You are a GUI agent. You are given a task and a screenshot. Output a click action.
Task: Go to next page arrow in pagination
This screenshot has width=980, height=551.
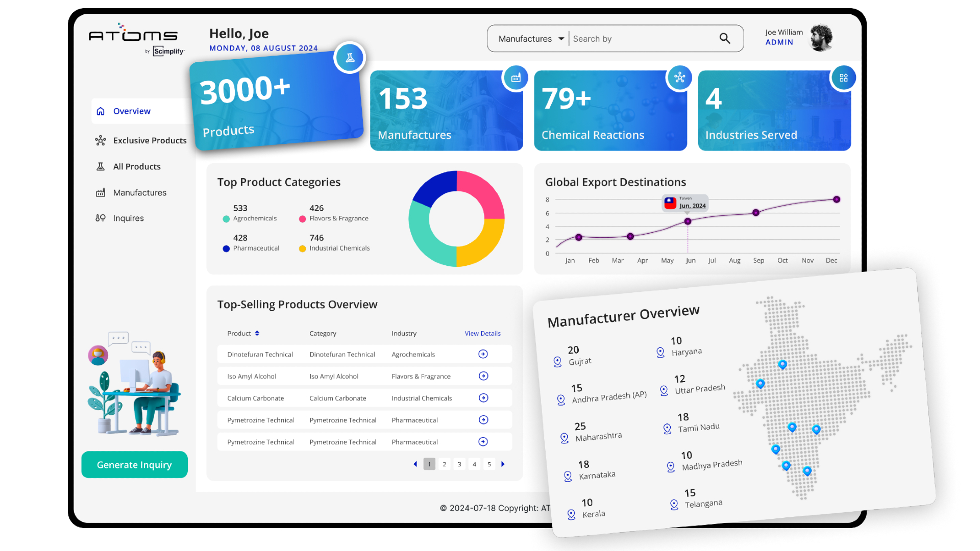[x=503, y=464]
